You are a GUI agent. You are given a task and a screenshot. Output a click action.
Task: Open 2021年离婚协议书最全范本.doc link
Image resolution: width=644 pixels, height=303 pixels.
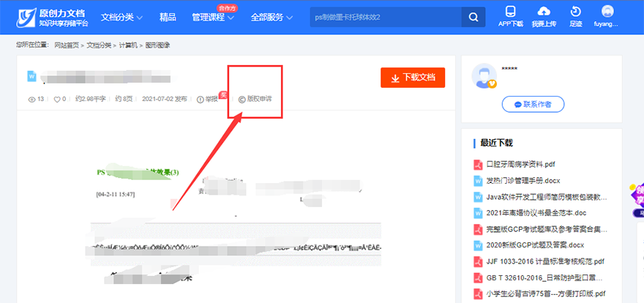tap(536, 213)
